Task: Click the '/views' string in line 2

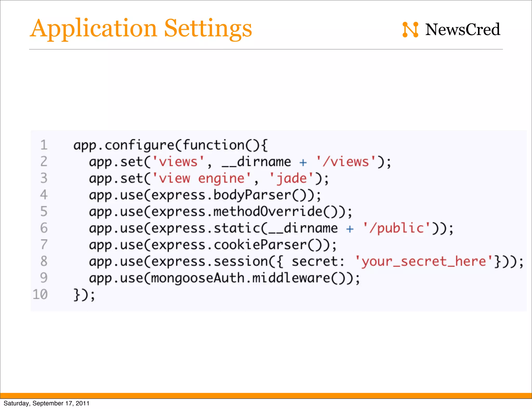Action: pos(346,162)
